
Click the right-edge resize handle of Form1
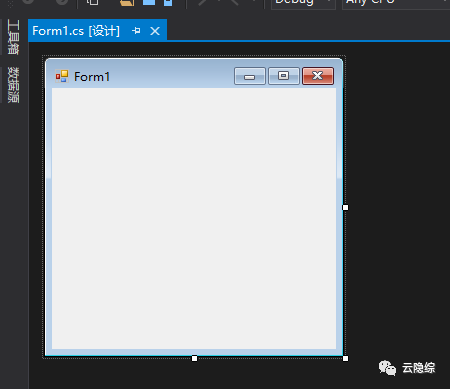coord(345,207)
